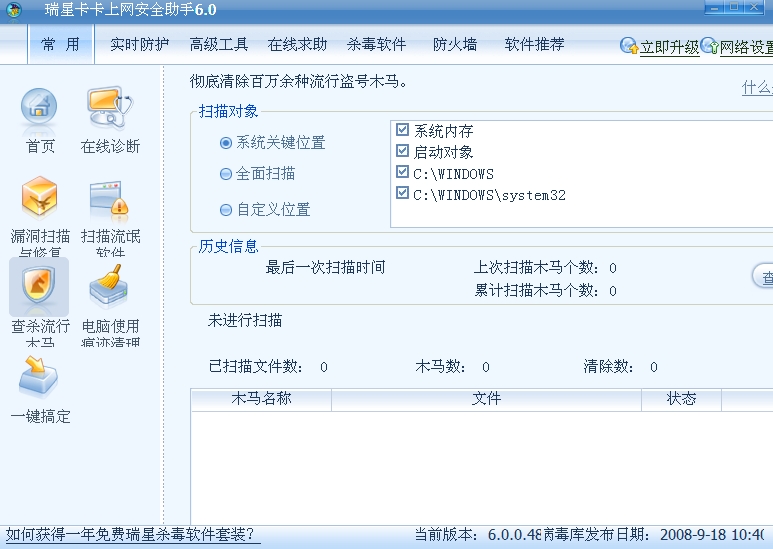Select the 自定义位置 radio button
The image size is (773, 549).
[226, 210]
